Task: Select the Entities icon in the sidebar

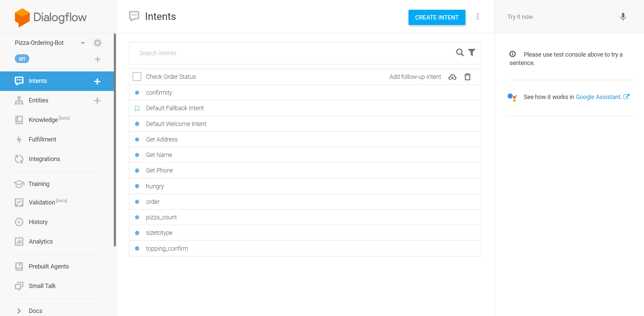Action: [x=19, y=100]
